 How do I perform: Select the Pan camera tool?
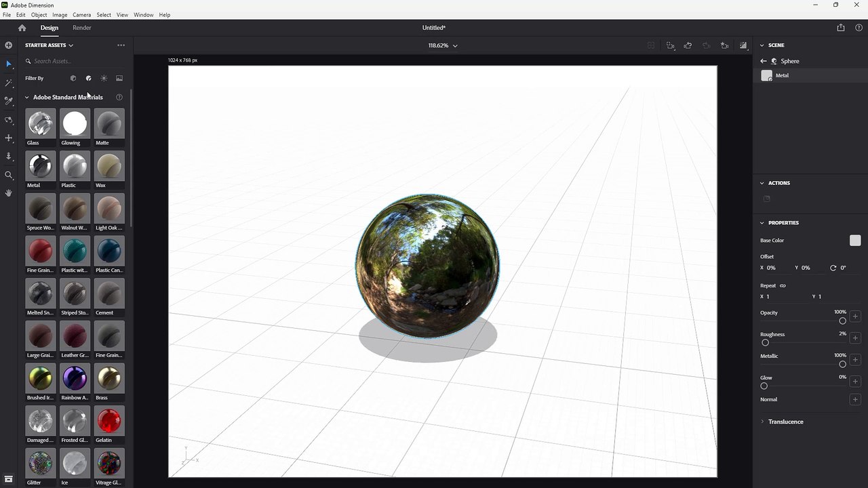point(9,138)
